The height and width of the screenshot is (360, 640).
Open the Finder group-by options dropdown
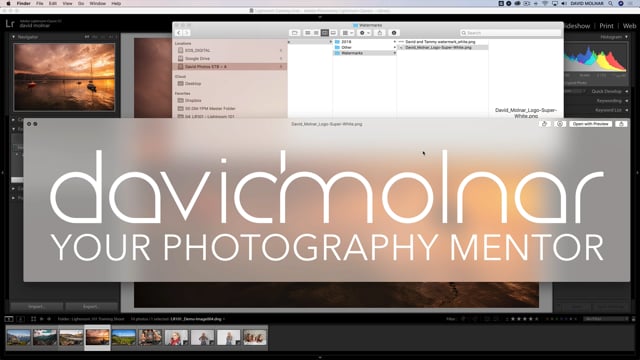(348, 33)
